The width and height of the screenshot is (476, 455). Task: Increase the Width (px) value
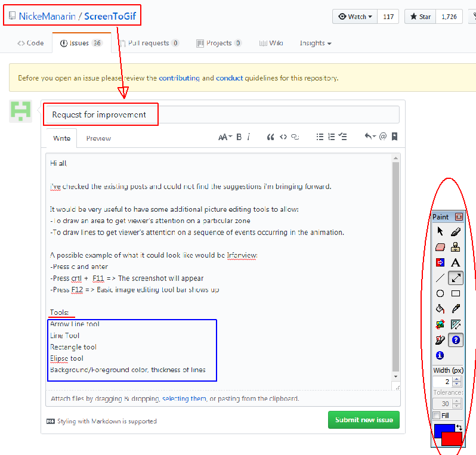point(456,379)
